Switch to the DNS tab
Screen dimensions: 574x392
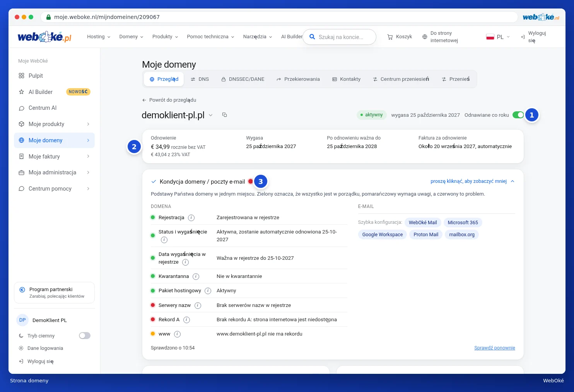[x=200, y=79]
